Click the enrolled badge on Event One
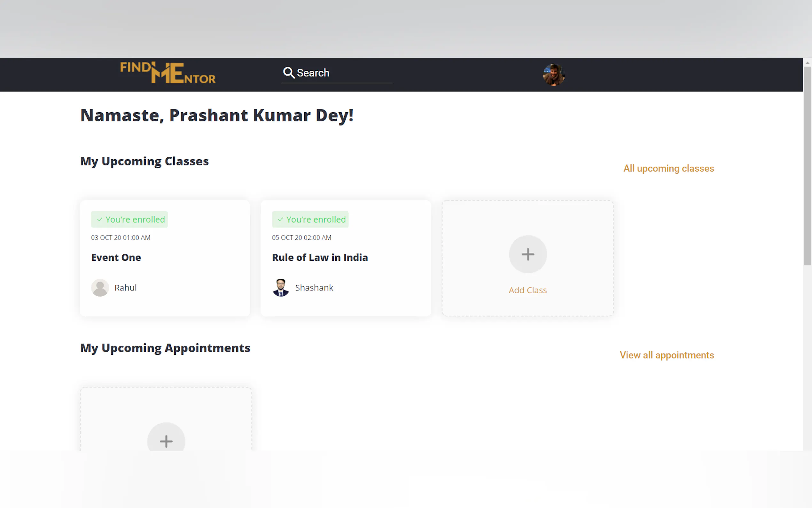The height and width of the screenshot is (508, 812). click(129, 219)
